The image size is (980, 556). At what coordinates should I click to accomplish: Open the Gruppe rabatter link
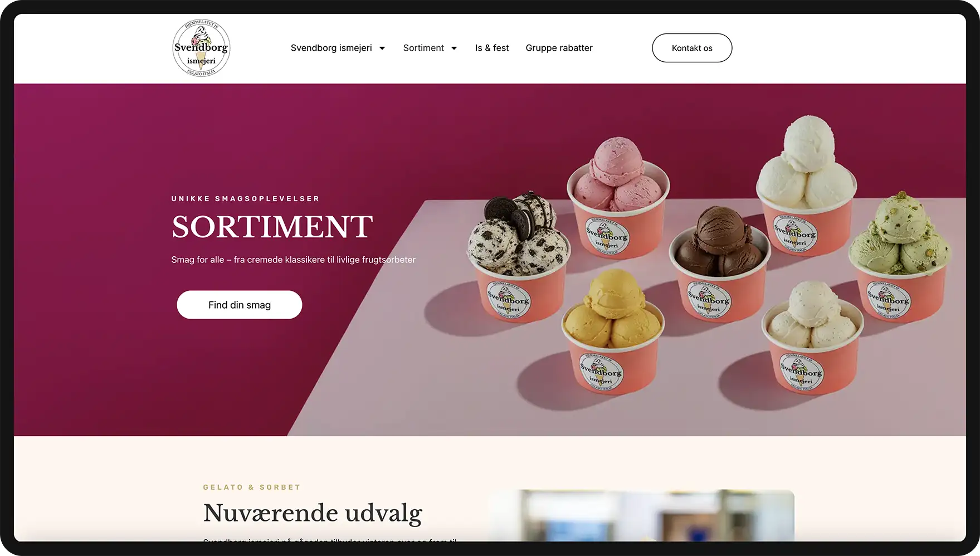click(559, 48)
